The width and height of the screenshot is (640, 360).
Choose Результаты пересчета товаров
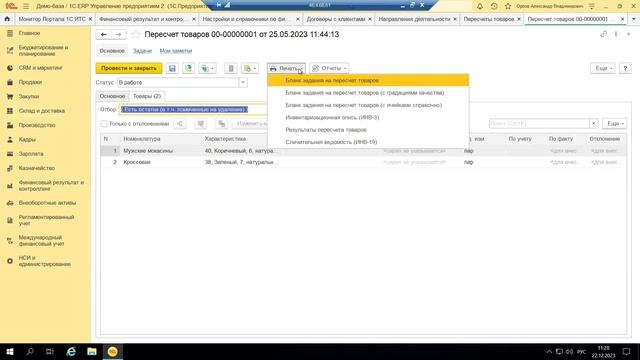pos(368,129)
